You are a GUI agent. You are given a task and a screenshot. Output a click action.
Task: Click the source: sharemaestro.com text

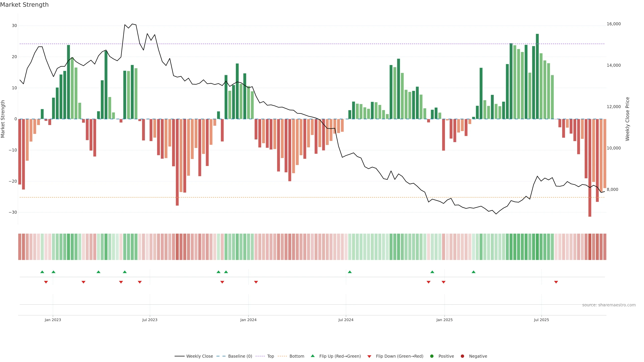click(x=609, y=305)
